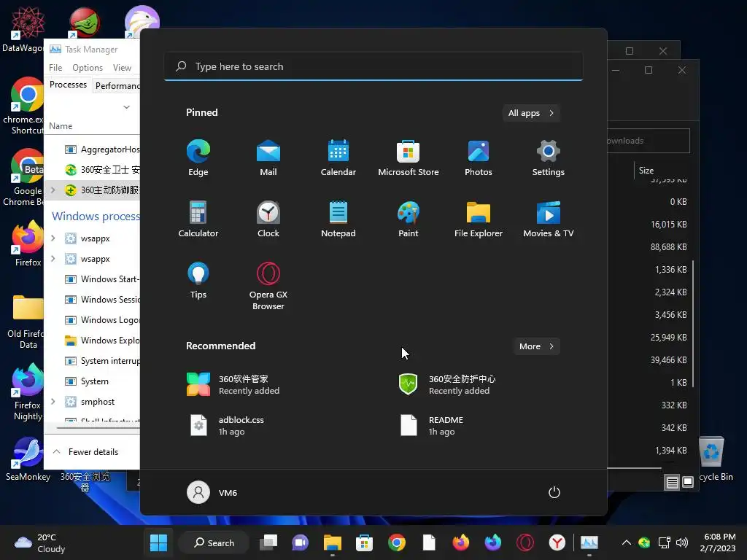Open the volume control in the tray

[682, 542]
